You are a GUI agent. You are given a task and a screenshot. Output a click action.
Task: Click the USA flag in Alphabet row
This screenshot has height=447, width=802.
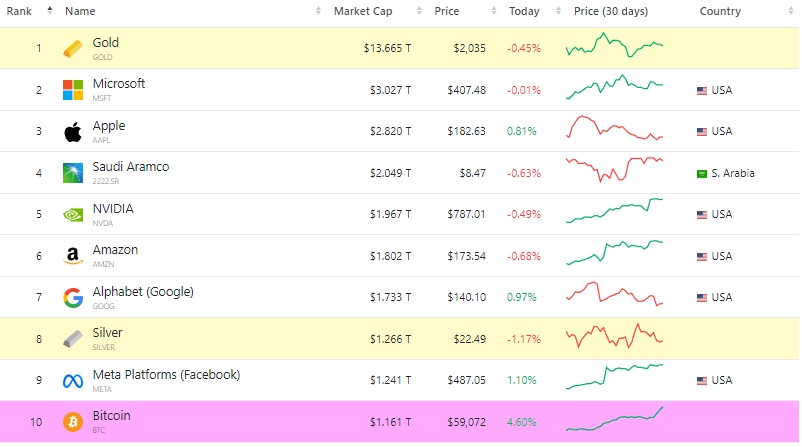(702, 298)
